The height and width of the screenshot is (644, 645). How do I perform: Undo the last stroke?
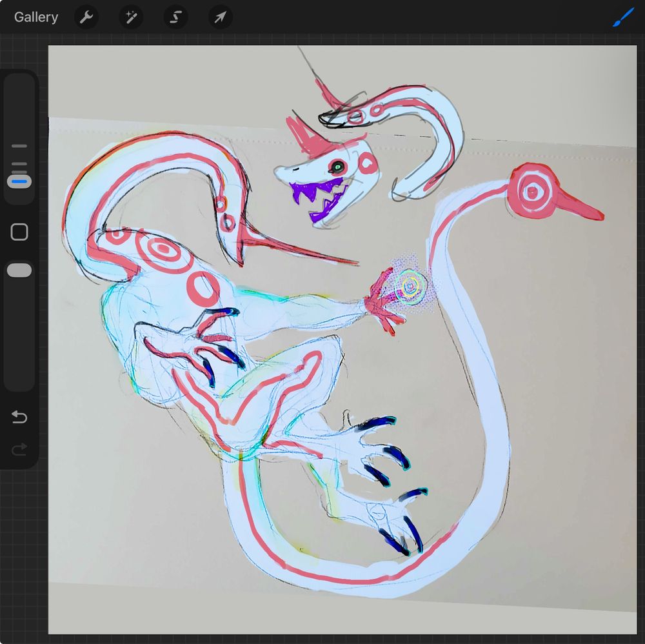(19, 417)
